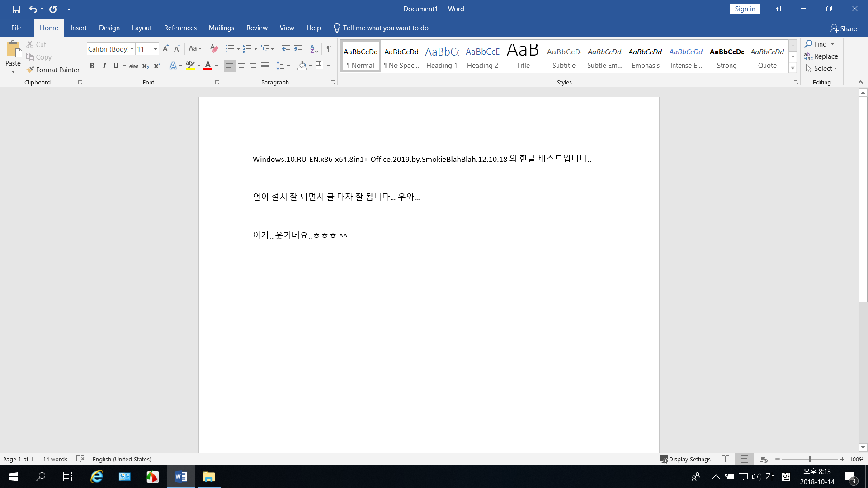Click the Repeat typing icon
This screenshot has width=868, height=488.
(x=53, y=9)
